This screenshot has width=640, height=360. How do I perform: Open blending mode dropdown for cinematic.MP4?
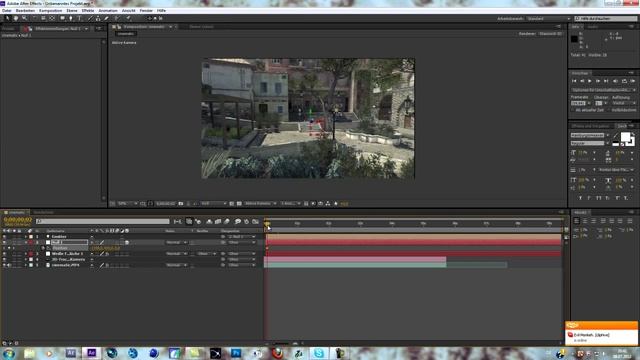(176, 265)
